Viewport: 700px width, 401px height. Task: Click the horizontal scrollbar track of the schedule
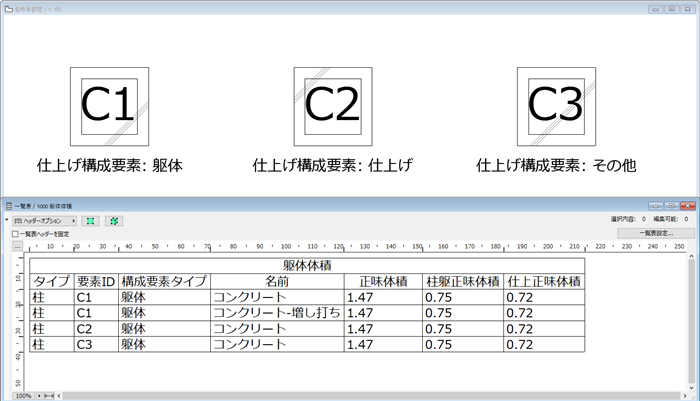click(372, 396)
